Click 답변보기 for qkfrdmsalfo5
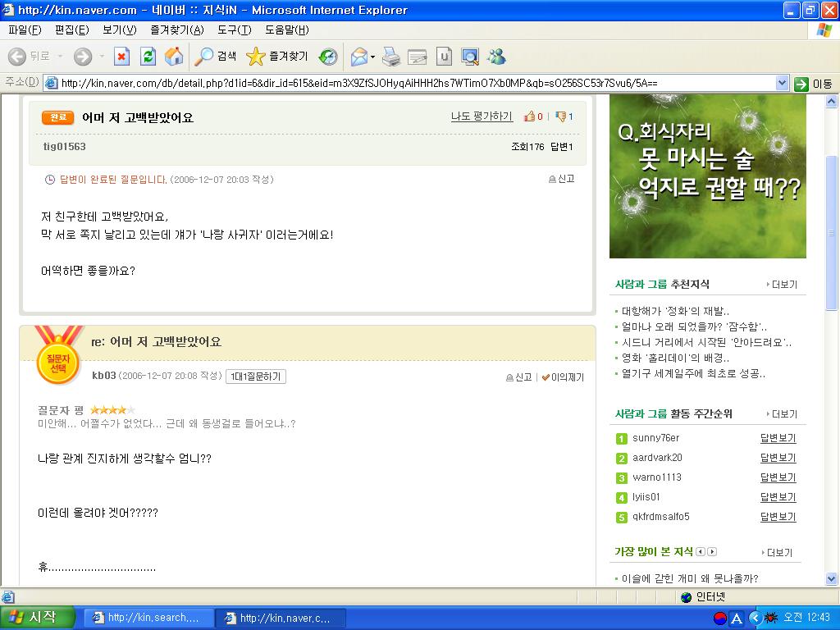This screenshot has width=840, height=630. click(x=778, y=517)
